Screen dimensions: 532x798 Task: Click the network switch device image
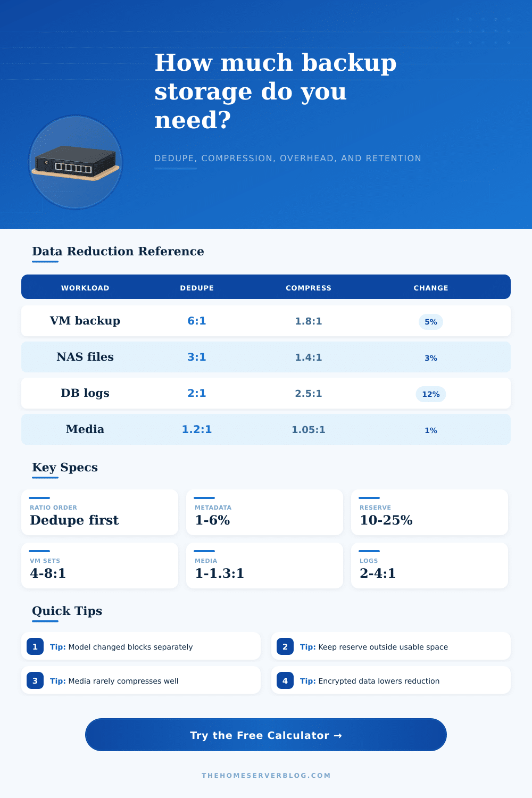(x=76, y=162)
